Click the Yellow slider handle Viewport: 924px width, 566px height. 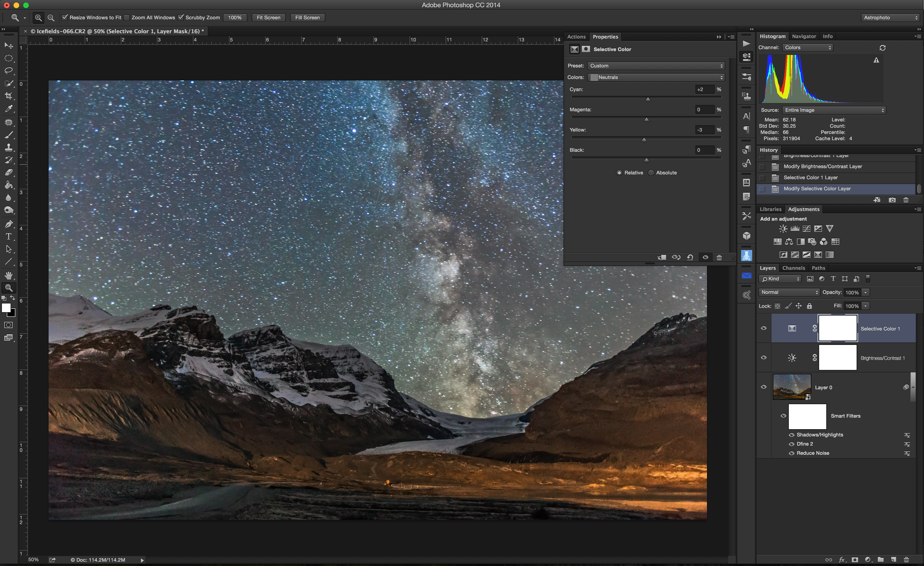pos(644,140)
